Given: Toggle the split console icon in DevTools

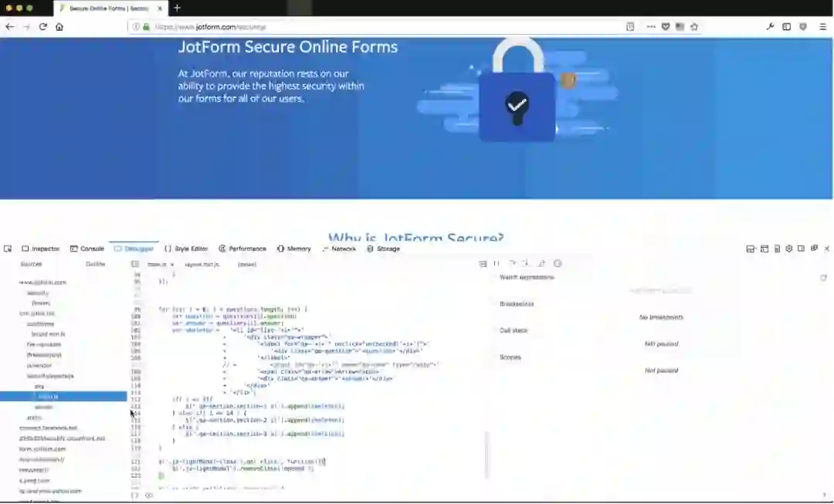Looking at the screenshot, I should click(764, 249).
